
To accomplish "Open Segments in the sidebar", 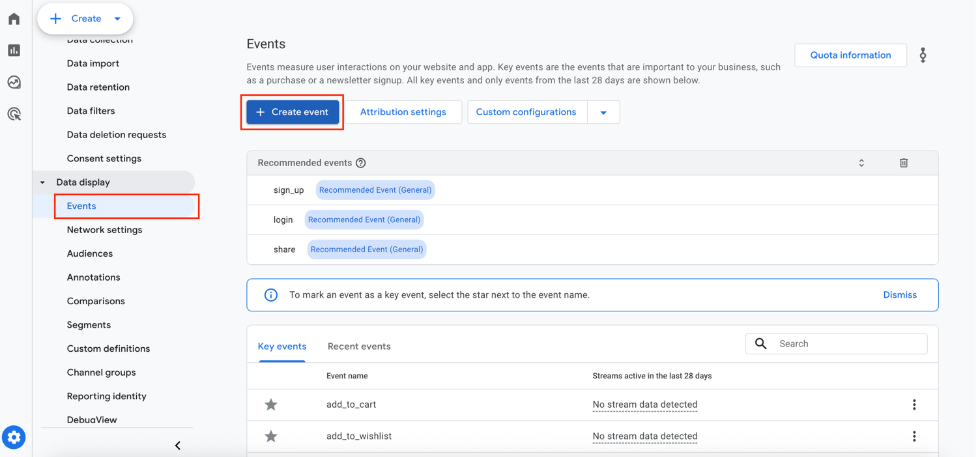I will [x=89, y=325].
